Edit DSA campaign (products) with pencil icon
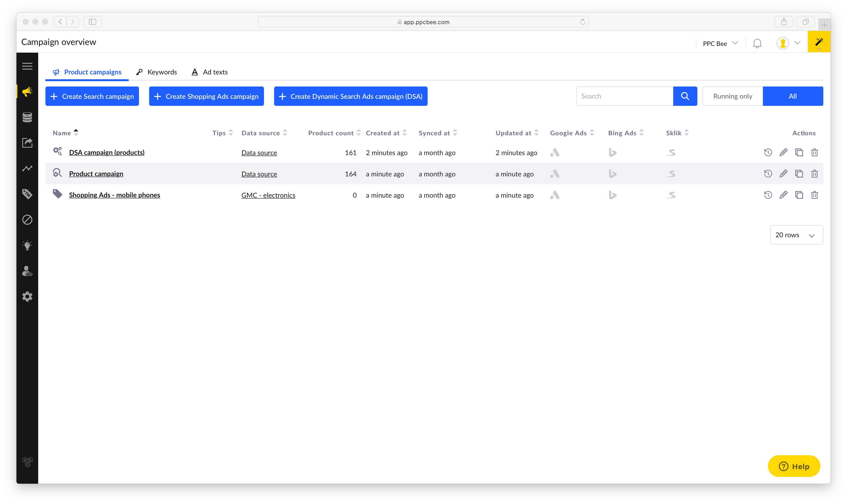 click(x=783, y=152)
